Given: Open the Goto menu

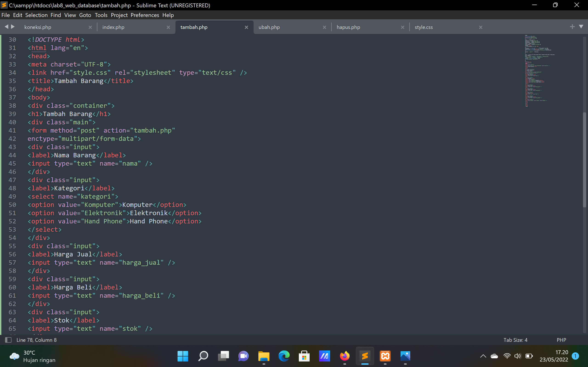Looking at the screenshot, I should point(85,15).
